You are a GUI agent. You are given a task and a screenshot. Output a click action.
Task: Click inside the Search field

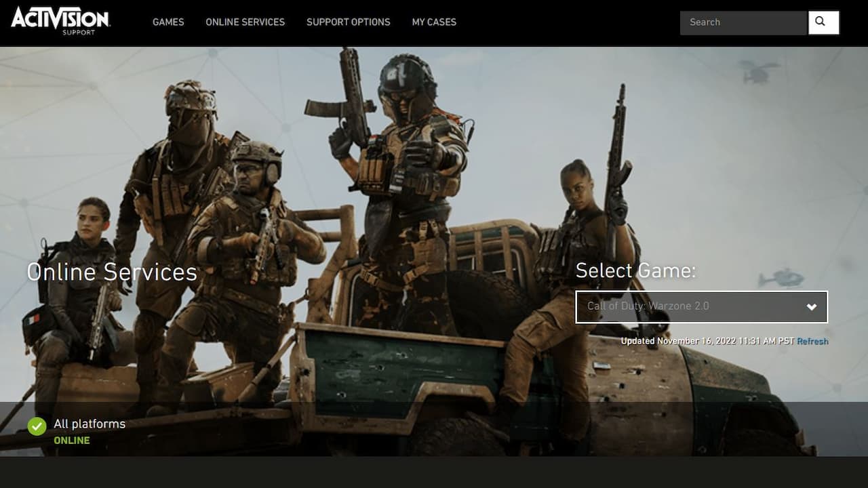(739, 22)
